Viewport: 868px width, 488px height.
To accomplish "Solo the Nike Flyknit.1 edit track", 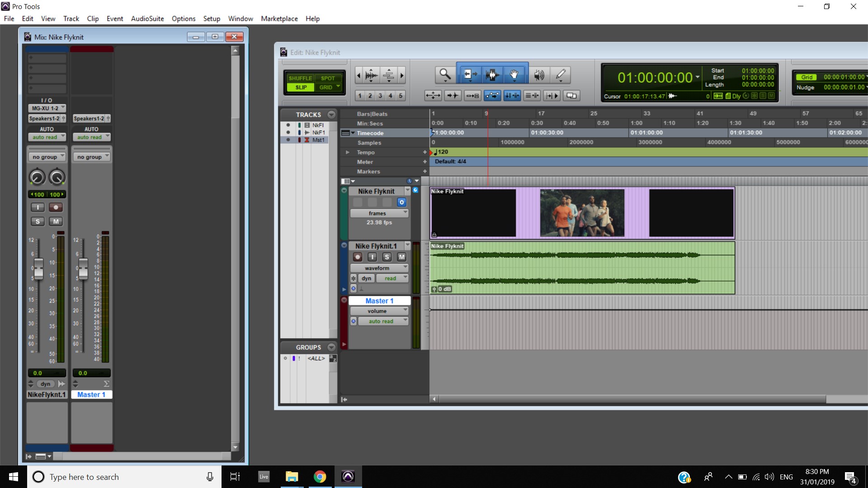I will [x=387, y=257].
